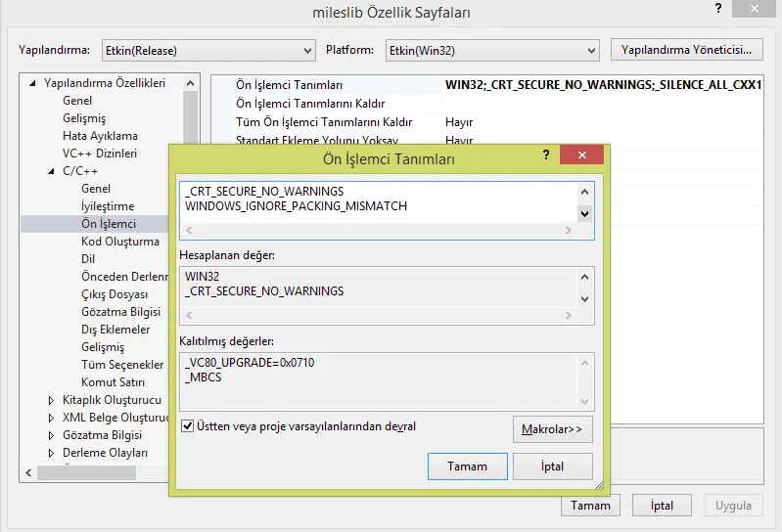Screen dimensions: 782x532
Task: Click into preprocessor definitions text box
Action: [x=377, y=199]
